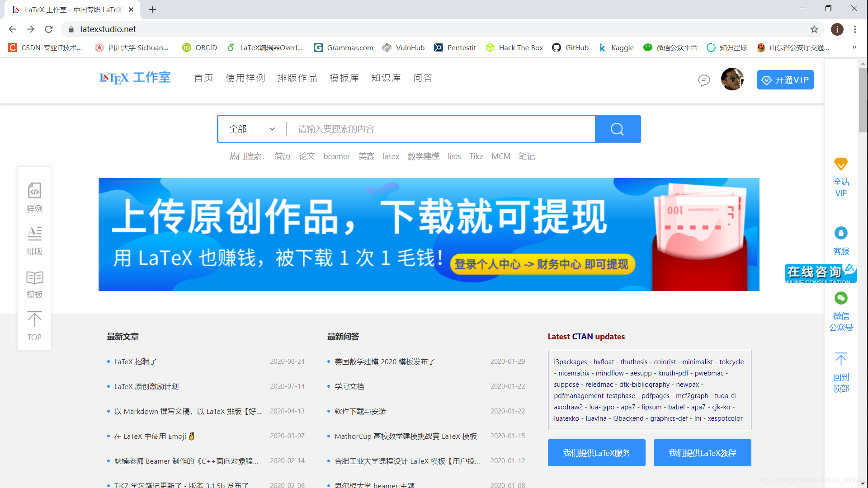Click the 开通VIP button

tap(785, 80)
